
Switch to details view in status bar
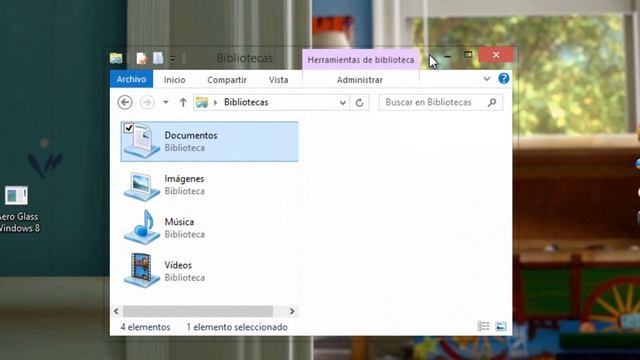(x=483, y=326)
